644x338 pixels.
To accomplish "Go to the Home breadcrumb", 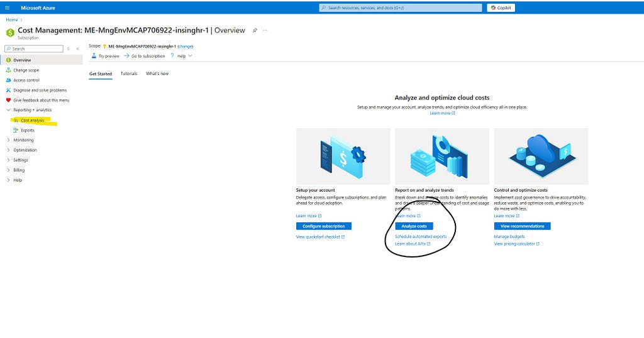I will point(12,19).
